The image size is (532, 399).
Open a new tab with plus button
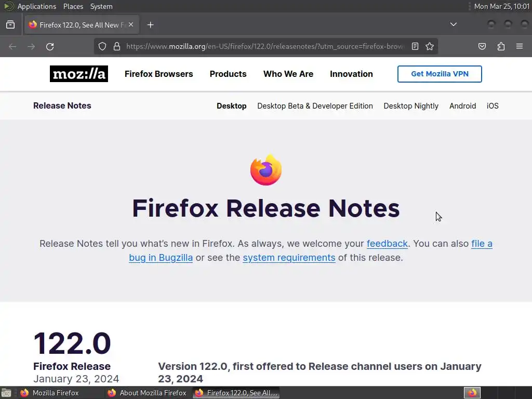coord(150,25)
